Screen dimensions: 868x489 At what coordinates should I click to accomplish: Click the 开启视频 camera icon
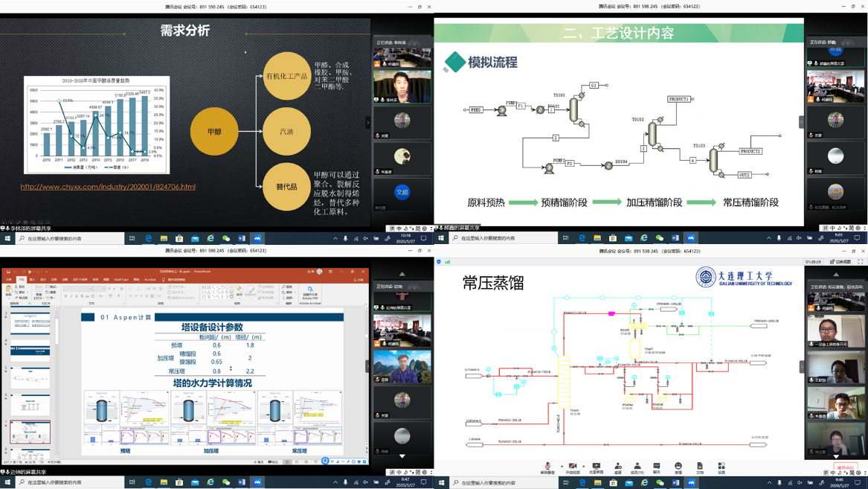(x=573, y=466)
